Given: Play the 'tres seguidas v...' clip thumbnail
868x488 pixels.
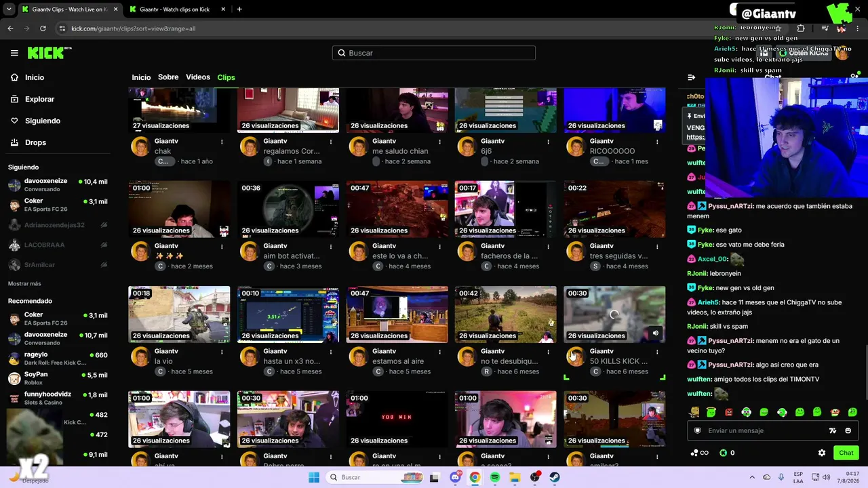Looking at the screenshot, I should tap(614, 209).
